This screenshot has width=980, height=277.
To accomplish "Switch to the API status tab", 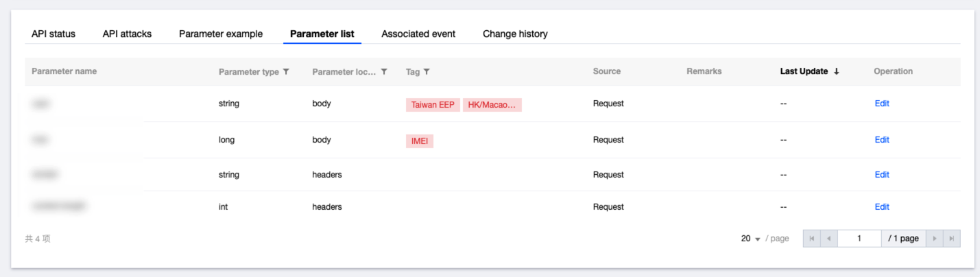I will [53, 34].
